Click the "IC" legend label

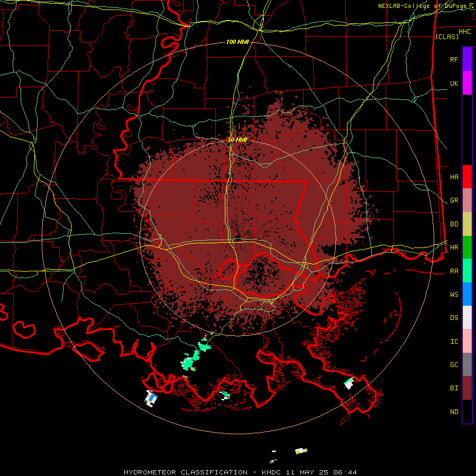pos(454,342)
